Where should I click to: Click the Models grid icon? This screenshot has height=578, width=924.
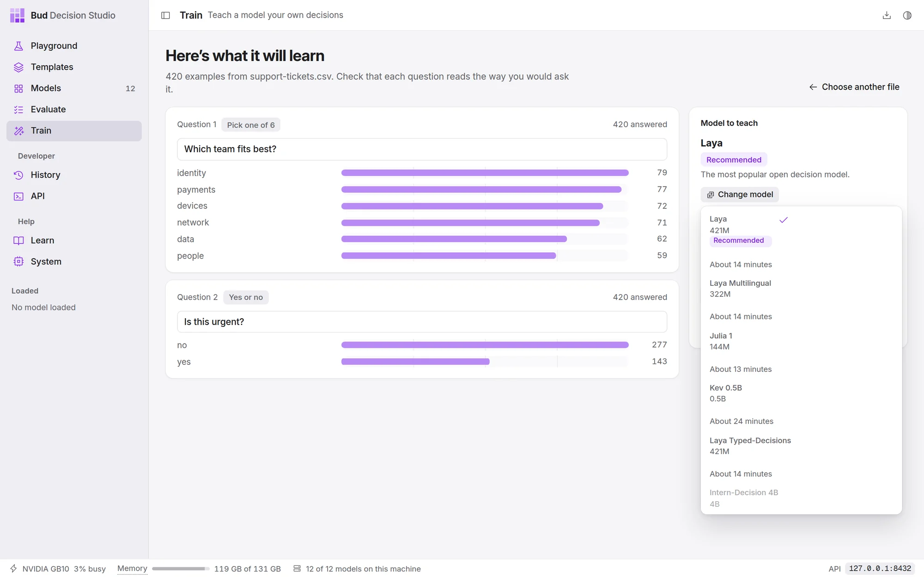coord(18,88)
